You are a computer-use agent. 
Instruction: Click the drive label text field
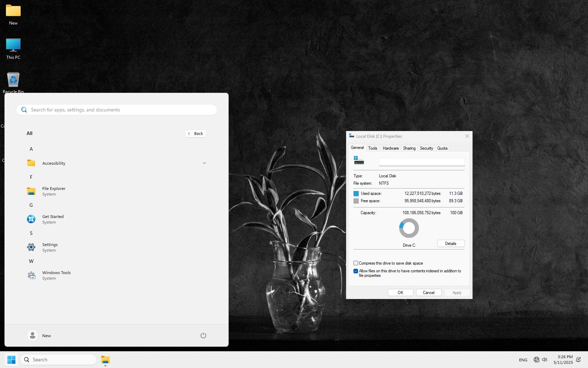click(x=422, y=162)
